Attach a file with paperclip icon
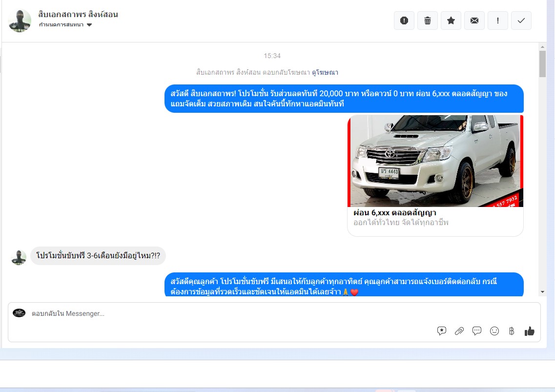The image size is (555, 392). (459, 331)
